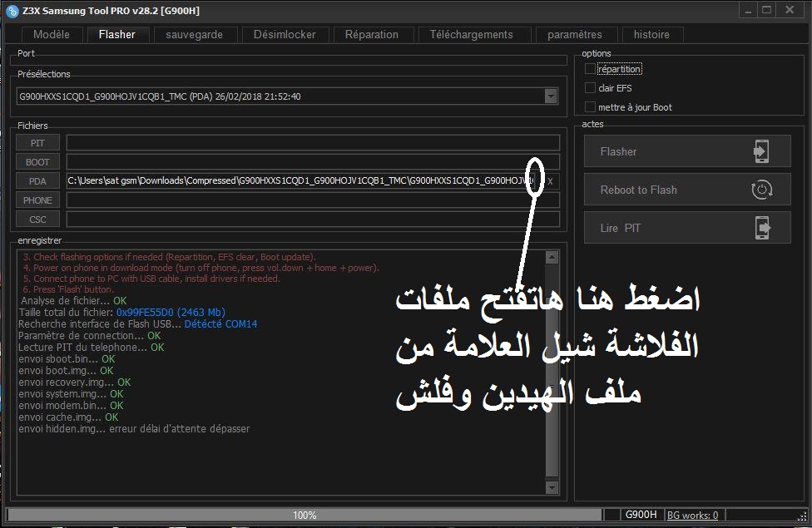This screenshot has height=528, width=812.
Task: Click the PHONE file path field
Action: [x=313, y=200]
